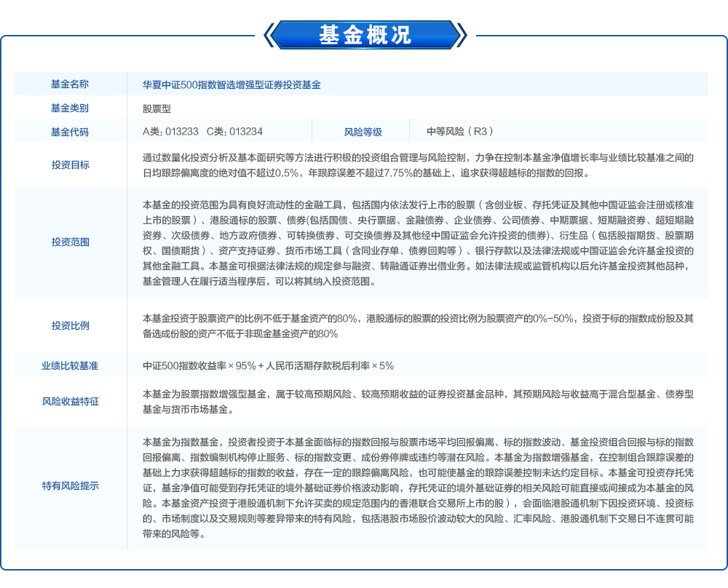Viewport: 728px width, 588px height.
Task: Select the 风险收益特征 row label
Action: [70, 401]
